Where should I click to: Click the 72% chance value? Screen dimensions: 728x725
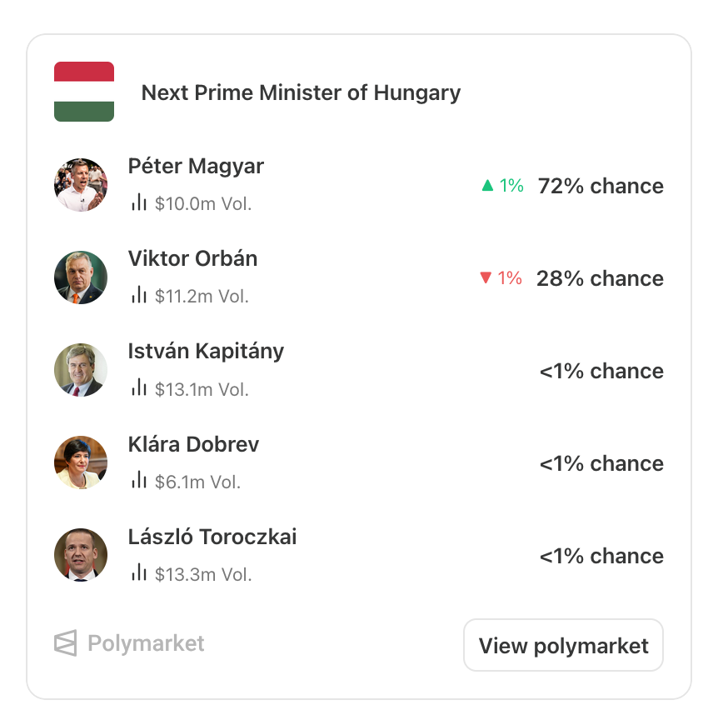pos(601,186)
